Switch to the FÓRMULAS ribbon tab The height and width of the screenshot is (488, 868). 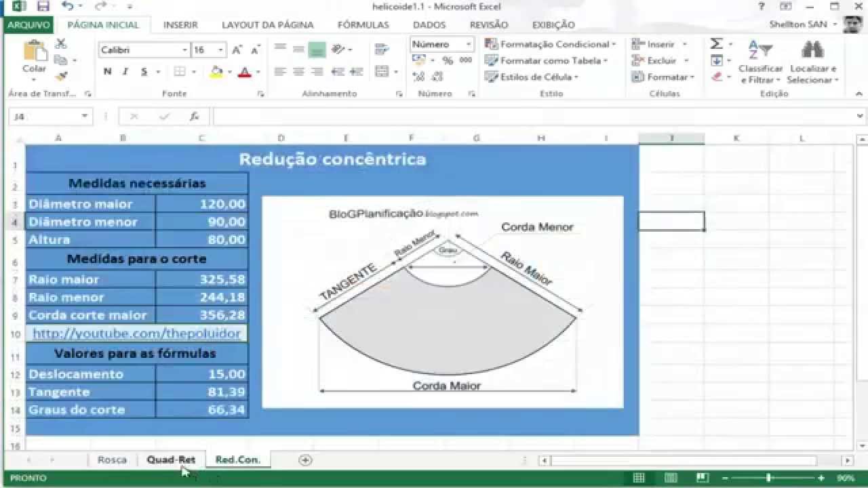[363, 24]
